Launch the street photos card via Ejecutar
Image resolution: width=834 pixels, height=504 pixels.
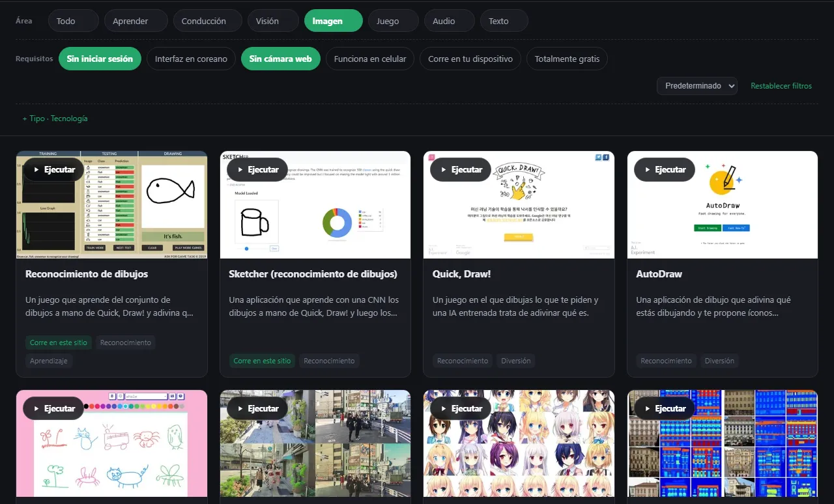[257, 408]
